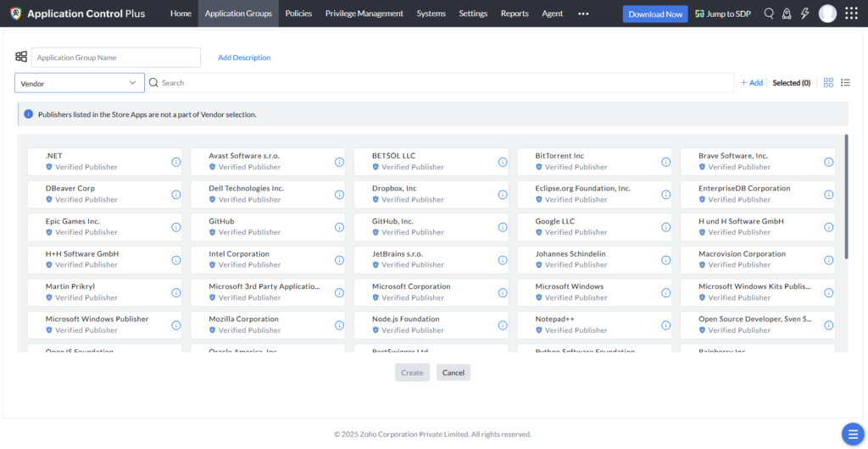
Task: Switch to grid view layout icon
Action: coord(828,83)
